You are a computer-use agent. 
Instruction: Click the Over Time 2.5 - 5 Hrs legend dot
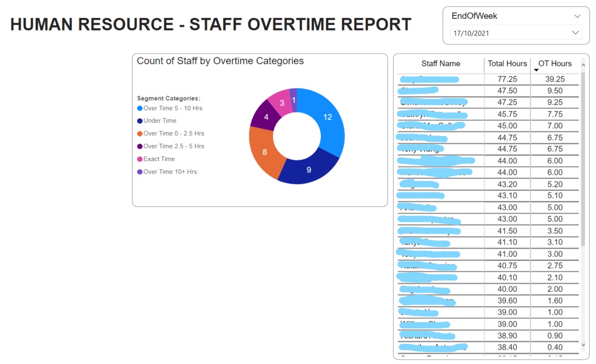click(140, 146)
